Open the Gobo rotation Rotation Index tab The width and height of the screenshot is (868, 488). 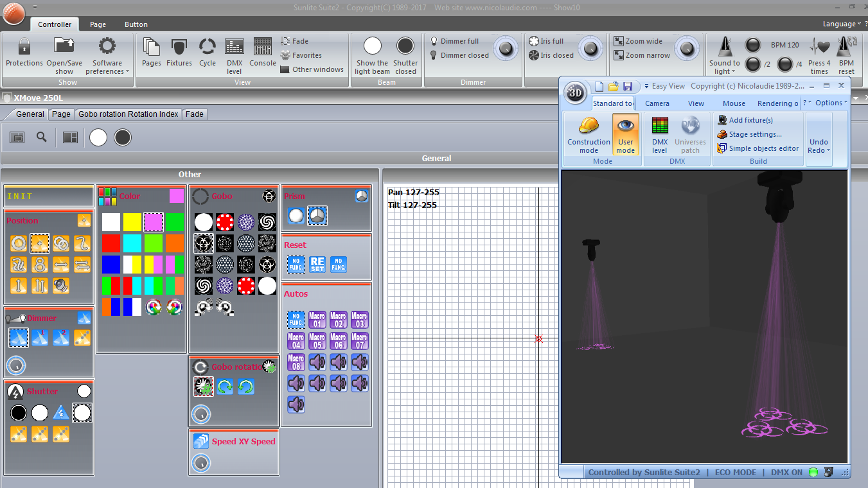[128, 114]
